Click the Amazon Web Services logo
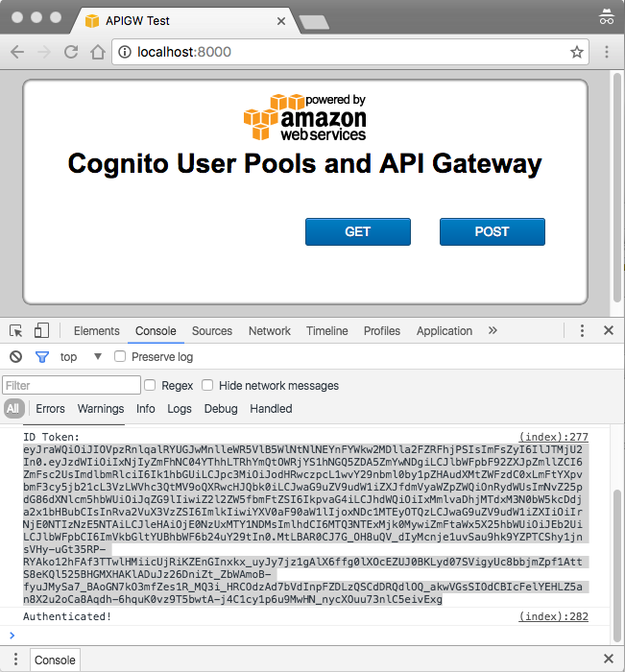Image resolution: width=625 pixels, height=672 pixels. click(304, 117)
